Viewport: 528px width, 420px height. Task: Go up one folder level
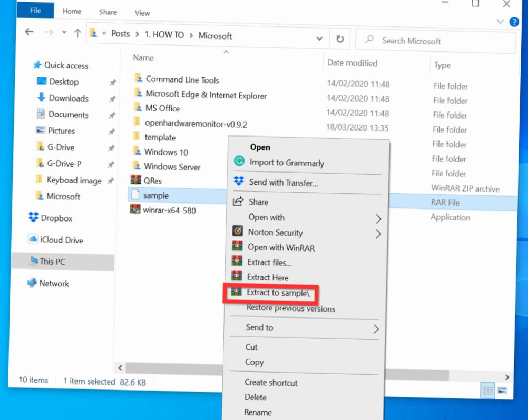point(77,33)
